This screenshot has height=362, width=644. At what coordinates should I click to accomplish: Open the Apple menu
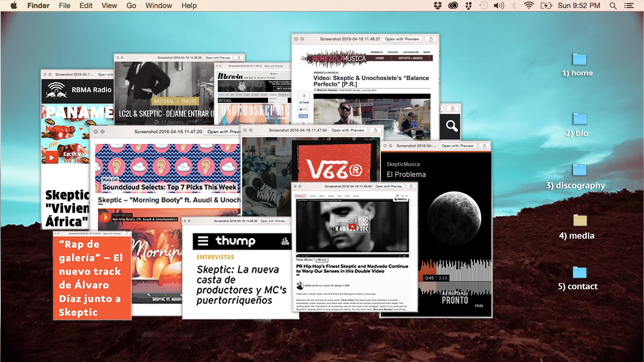point(14,5)
